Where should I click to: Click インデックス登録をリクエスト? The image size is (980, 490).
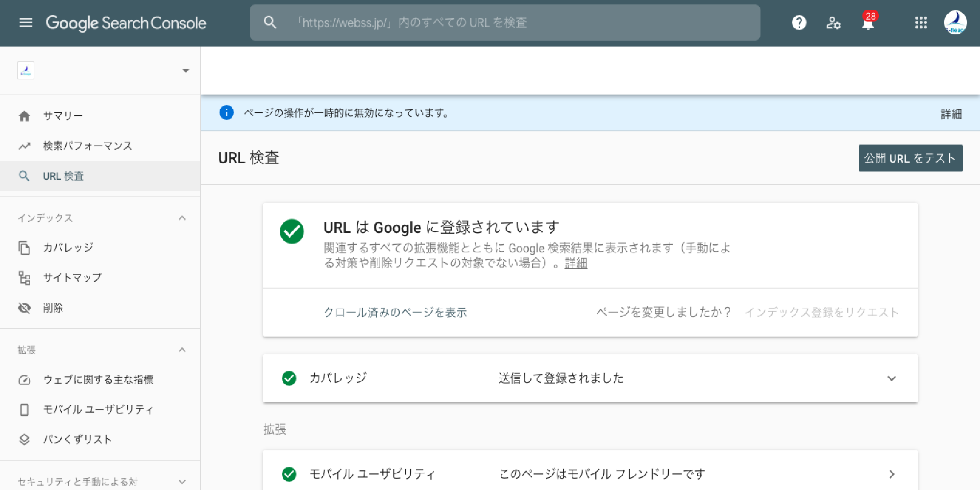tap(822, 313)
